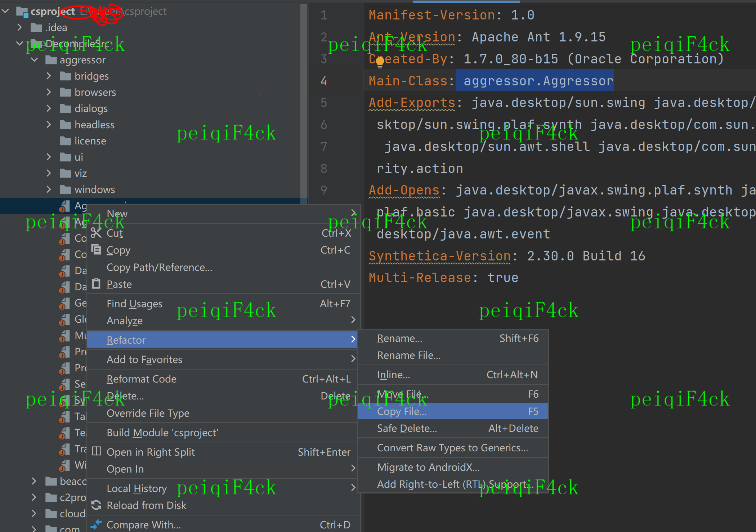Select Find Usages menu entry
The image size is (756, 532).
(223, 304)
